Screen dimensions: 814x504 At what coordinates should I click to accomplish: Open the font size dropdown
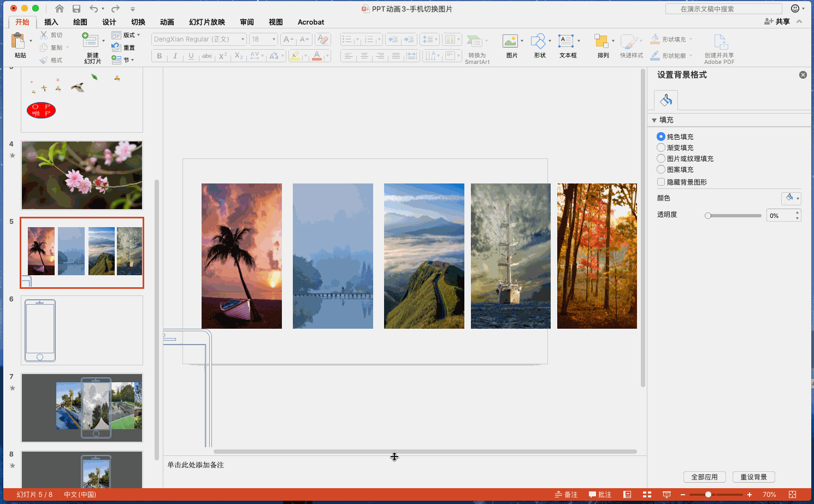[x=274, y=39]
